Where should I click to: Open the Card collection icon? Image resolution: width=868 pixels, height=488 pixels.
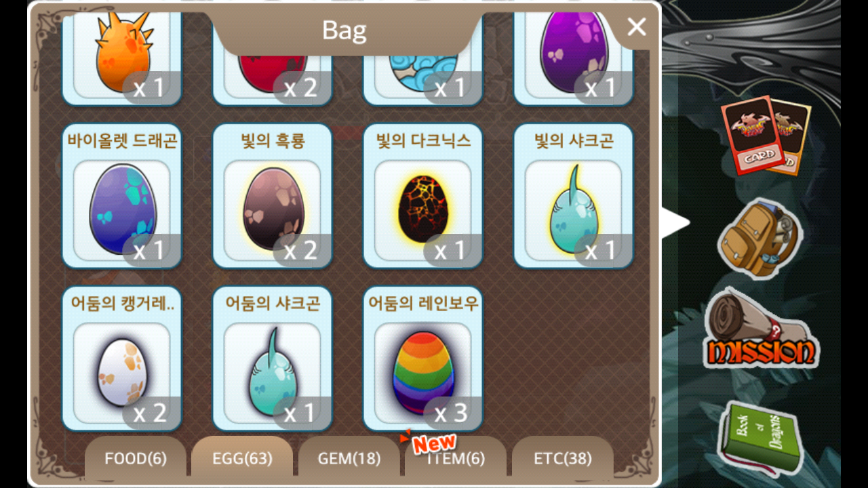(x=766, y=134)
